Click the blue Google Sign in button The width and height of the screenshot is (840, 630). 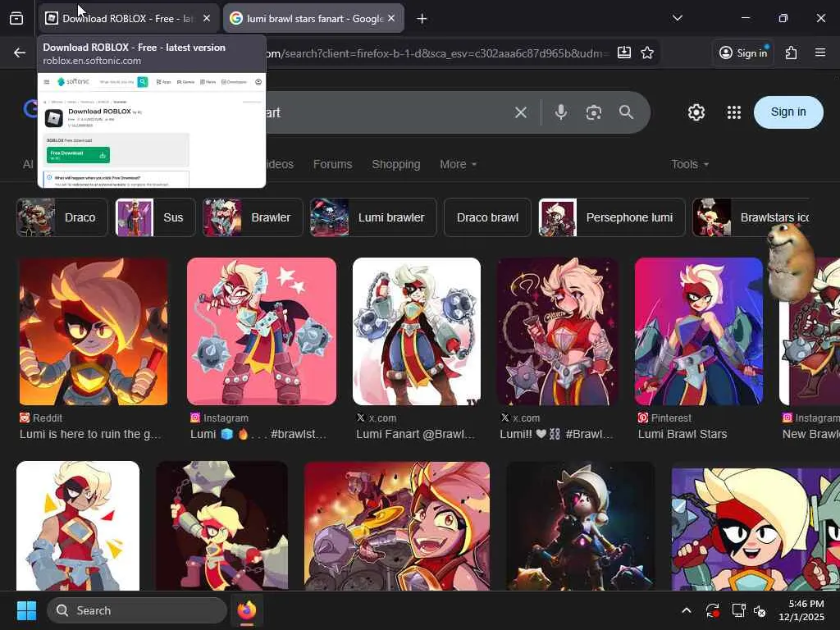click(x=788, y=112)
